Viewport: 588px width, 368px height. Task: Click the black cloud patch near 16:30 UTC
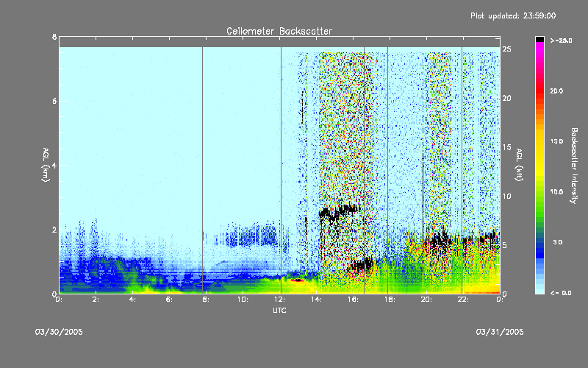pos(360,265)
